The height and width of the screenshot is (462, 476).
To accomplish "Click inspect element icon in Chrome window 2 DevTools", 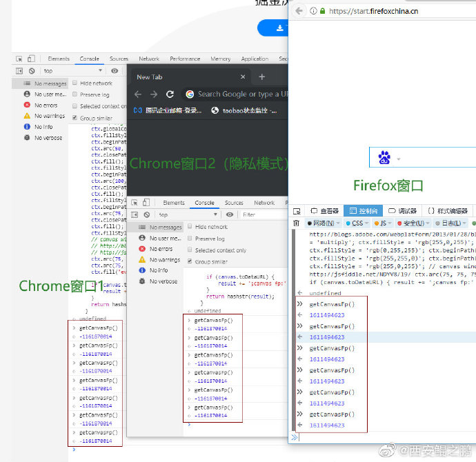I will [135, 202].
